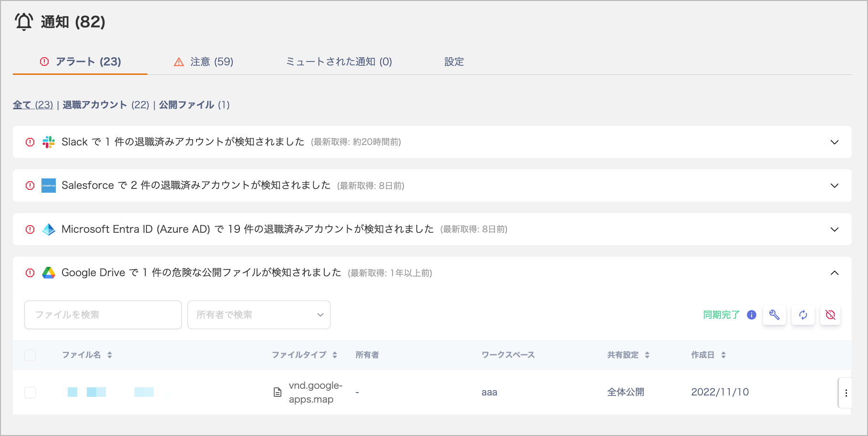
Task: Filter by 公開ファイル (1) link
Action: coord(194,105)
